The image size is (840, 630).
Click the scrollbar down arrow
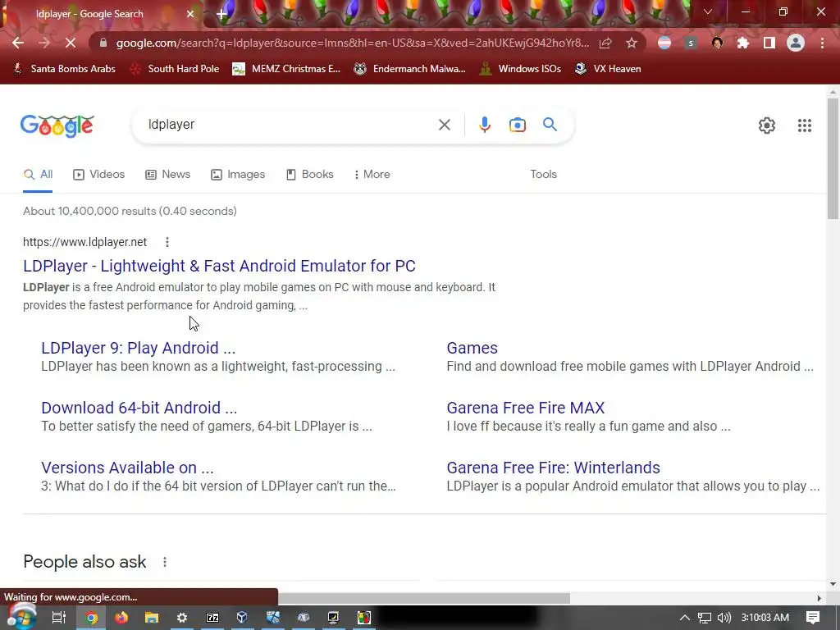[x=833, y=584]
